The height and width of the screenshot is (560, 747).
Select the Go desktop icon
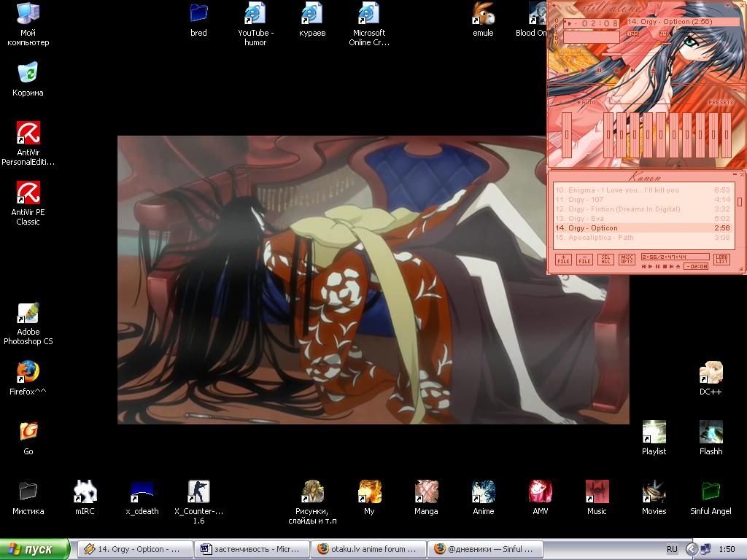tap(28, 438)
